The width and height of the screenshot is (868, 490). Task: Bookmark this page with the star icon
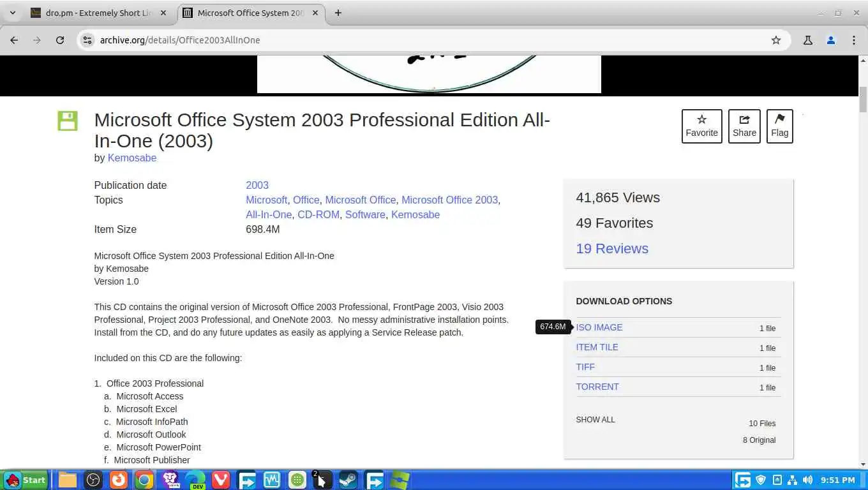click(x=776, y=40)
